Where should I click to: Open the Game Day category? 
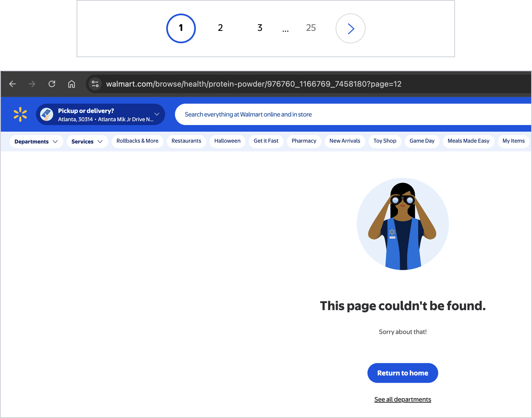pyautogui.click(x=422, y=141)
